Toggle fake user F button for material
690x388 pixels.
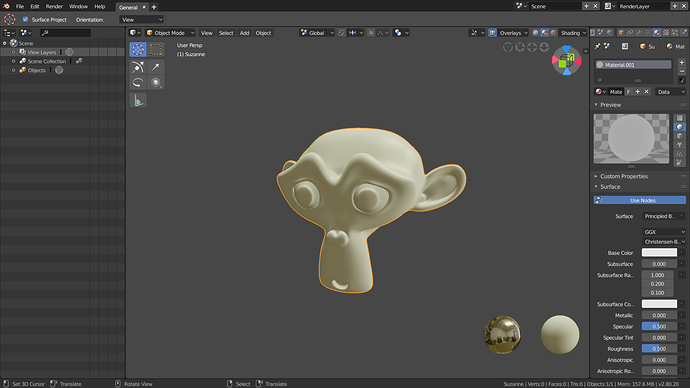628,92
